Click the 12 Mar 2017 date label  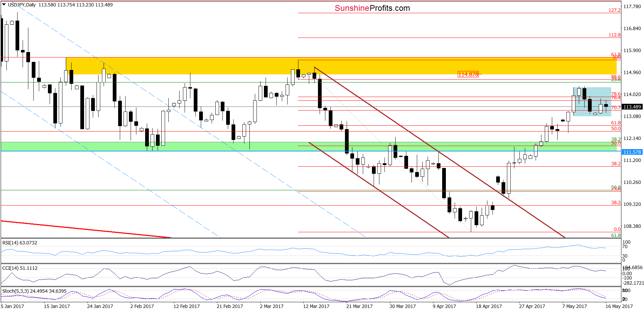click(316, 306)
